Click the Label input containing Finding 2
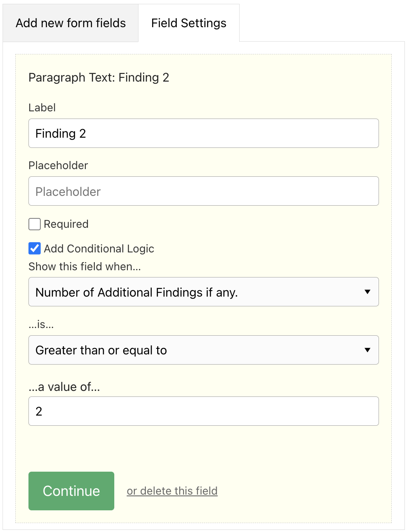This screenshot has height=532, width=407. tap(203, 133)
